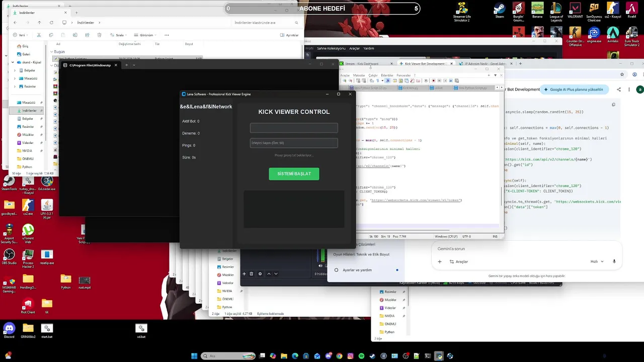This screenshot has width=644, height=362.
Task: Select Galeri in Explorer sidebar
Action: [23, 54]
